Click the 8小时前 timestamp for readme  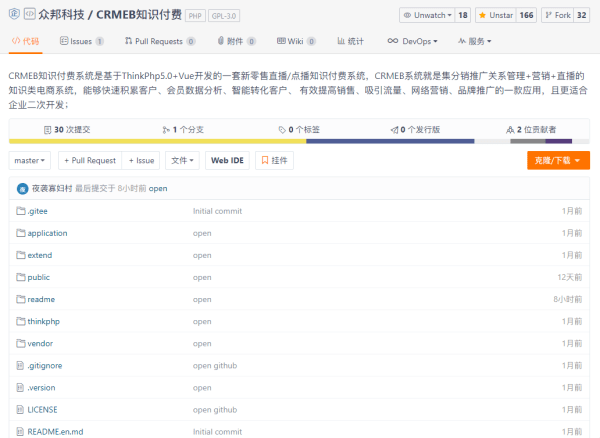[568, 299]
